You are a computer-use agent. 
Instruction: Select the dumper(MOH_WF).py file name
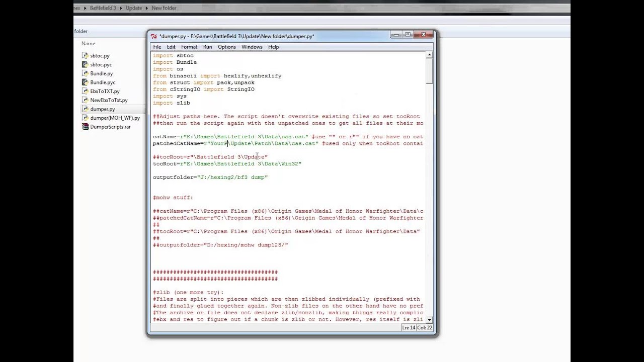pos(115,118)
